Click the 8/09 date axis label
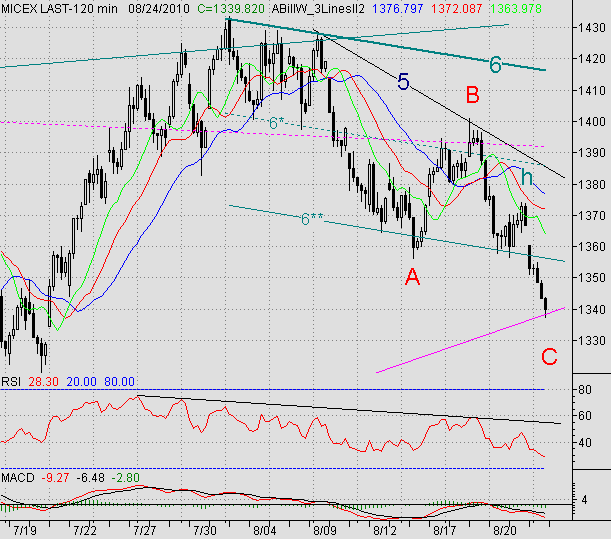The height and width of the screenshot is (539, 611). [325, 530]
